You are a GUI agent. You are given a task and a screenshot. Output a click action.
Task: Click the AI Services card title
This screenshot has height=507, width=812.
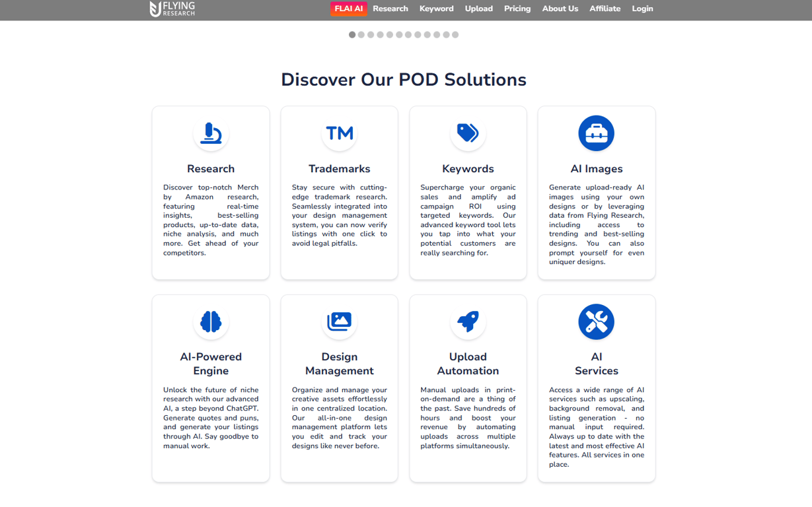tap(597, 364)
